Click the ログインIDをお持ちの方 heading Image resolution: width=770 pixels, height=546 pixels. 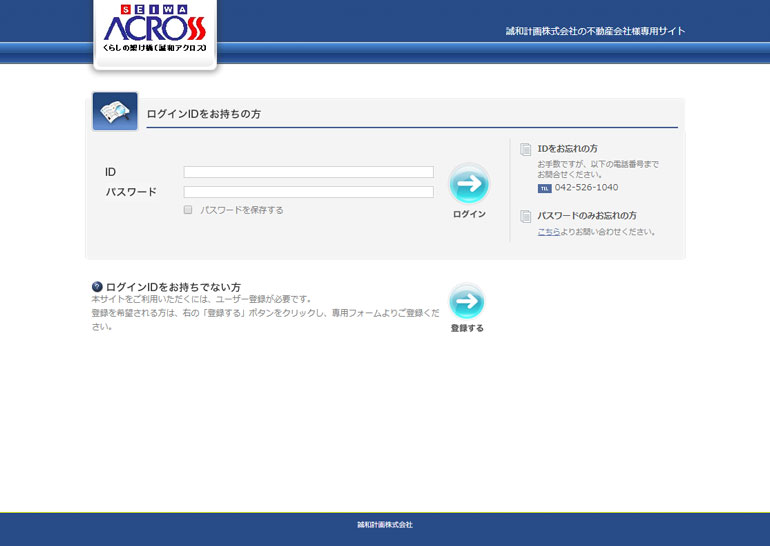(204, 114)
